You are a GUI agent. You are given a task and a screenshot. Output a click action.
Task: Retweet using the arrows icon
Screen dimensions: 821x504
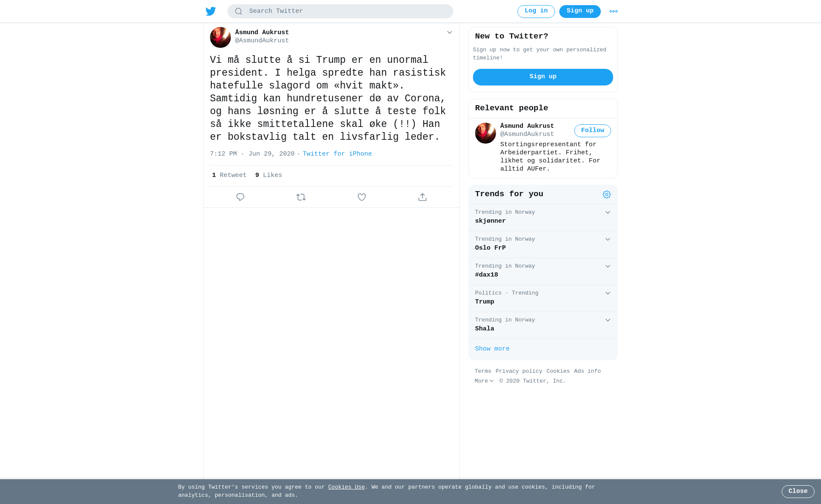point(301,197)
